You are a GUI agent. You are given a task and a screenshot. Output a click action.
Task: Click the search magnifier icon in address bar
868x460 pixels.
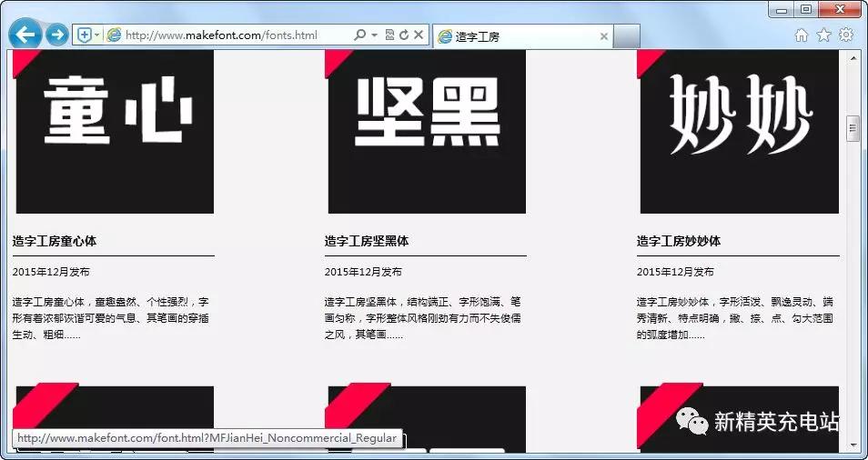(x=359, y=35)
